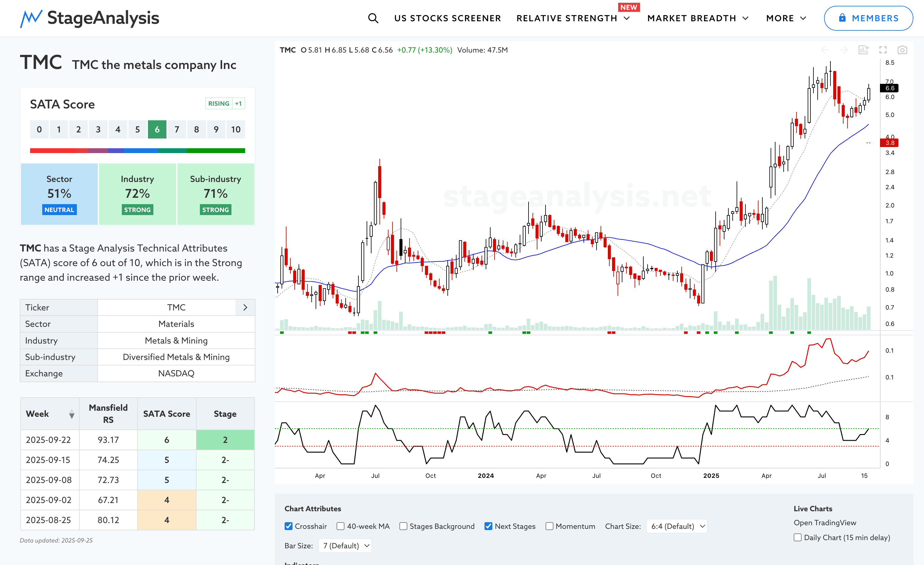
Task: Click the Volume 47.5M readout
Action: (x=482, y=50)
